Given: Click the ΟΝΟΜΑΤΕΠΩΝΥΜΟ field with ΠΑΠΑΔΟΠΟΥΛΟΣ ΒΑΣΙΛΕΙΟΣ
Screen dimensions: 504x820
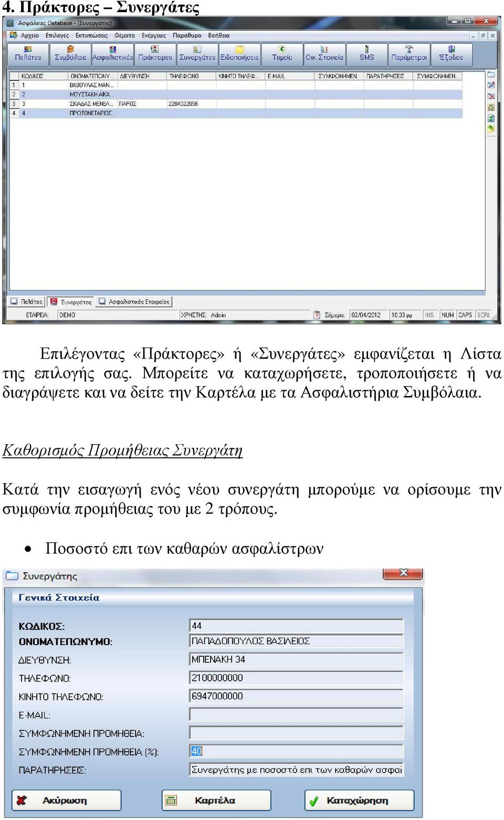Looking at the screenshot, I should [x=296, y=641].
